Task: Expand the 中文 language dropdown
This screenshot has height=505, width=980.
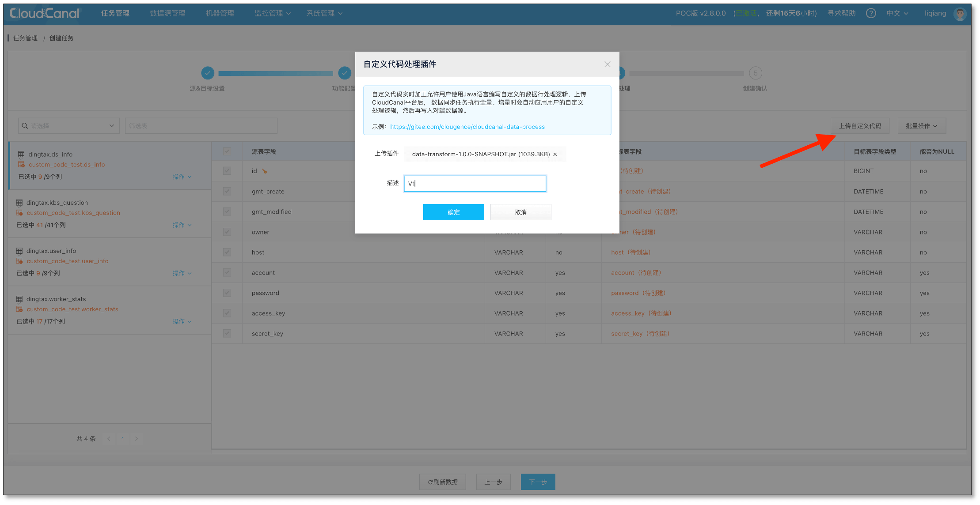Action: [897, 13]
